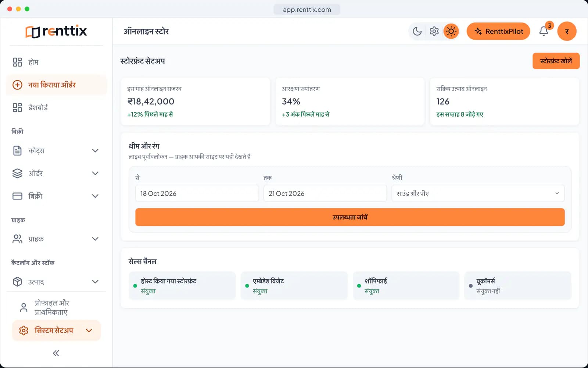The image size is (588, 368).
Task: Open notifications bell icon
Action: (544, 31)
